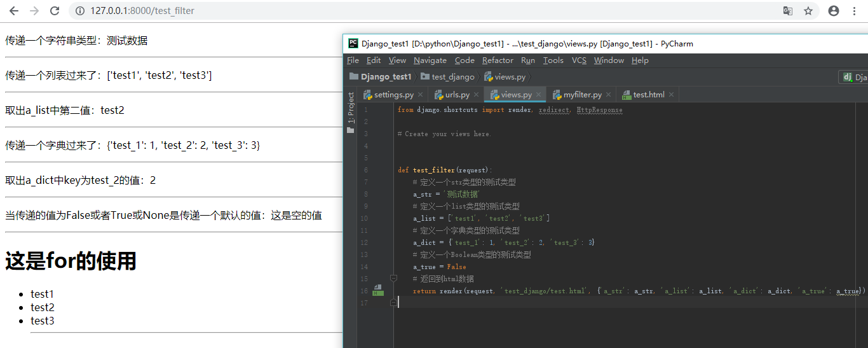This screenshot has height=348, width=868.
Task: Click the '取出a_list中第二值：test2' text
Action: tap(65, 110)
